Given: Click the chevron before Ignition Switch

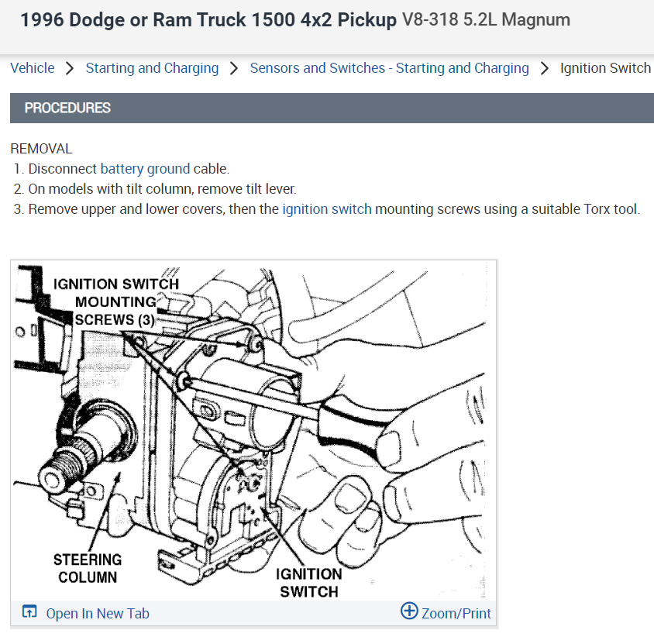Looking at the screenshot, I should tap(544, 68).
